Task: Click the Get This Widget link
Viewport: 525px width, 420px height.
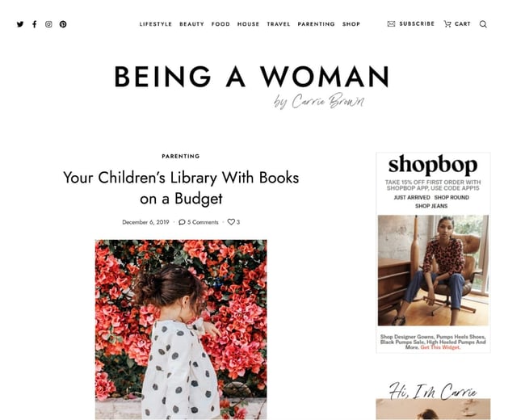Action: pos(440,347)
